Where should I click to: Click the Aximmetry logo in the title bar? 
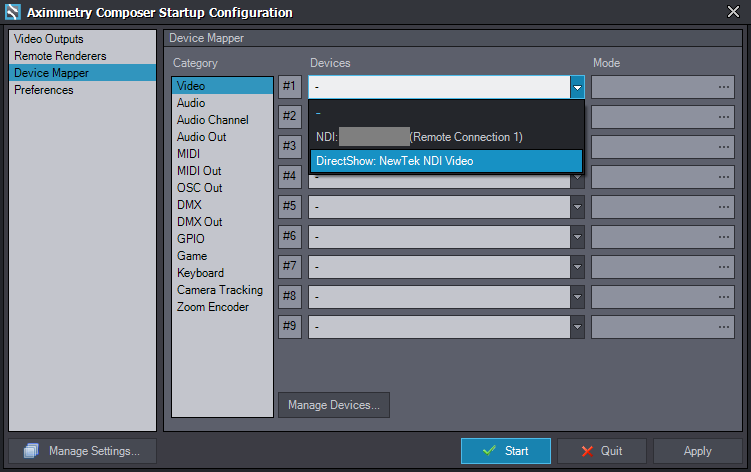pyautogui.click(x=12, y=12)
